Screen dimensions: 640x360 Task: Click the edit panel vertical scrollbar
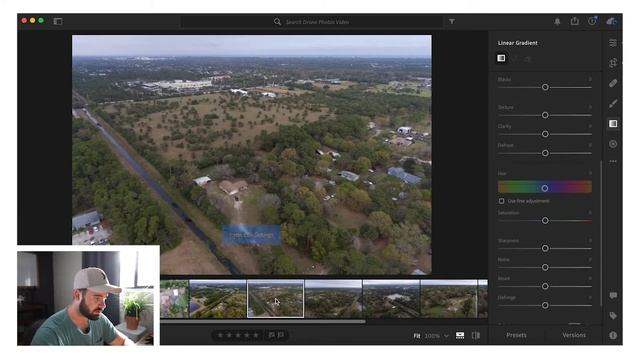601,233
